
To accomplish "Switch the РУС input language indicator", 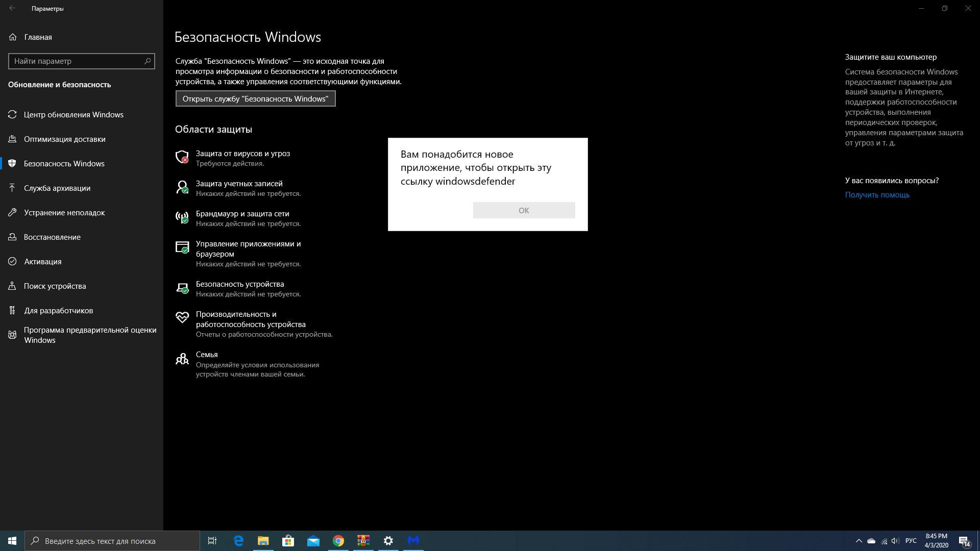I will (911, 541).
